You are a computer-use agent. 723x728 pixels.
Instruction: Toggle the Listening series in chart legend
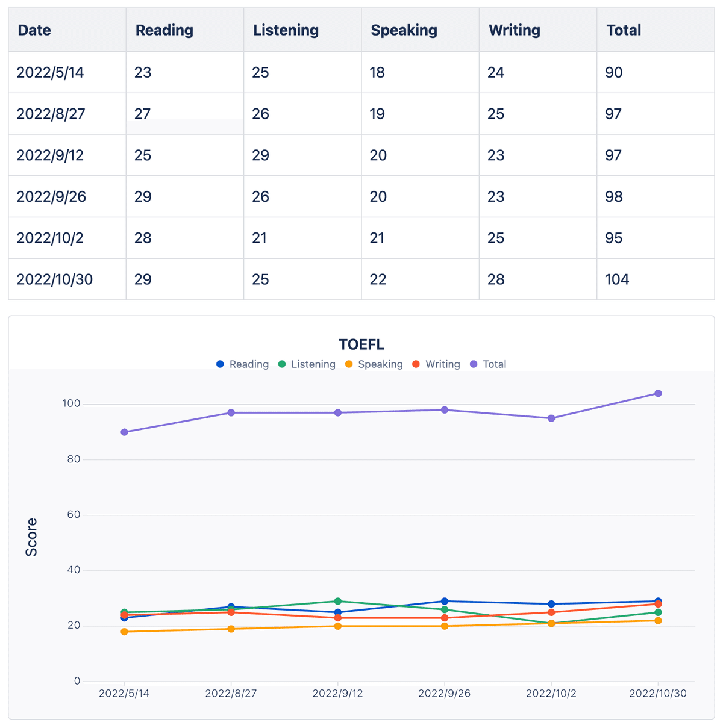click(307, 364)
